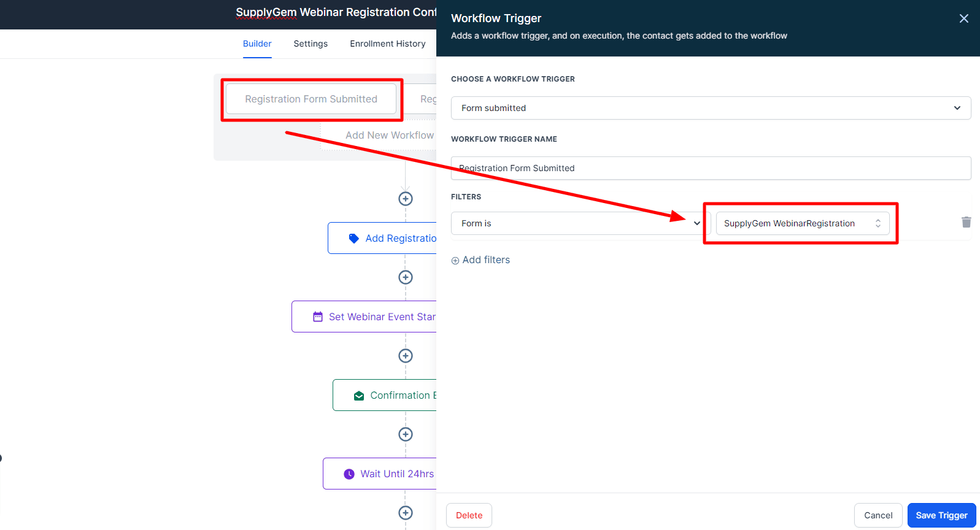Click the tag icon on Add Registration step
The image size is (980, 530).
tap(353, 238)
